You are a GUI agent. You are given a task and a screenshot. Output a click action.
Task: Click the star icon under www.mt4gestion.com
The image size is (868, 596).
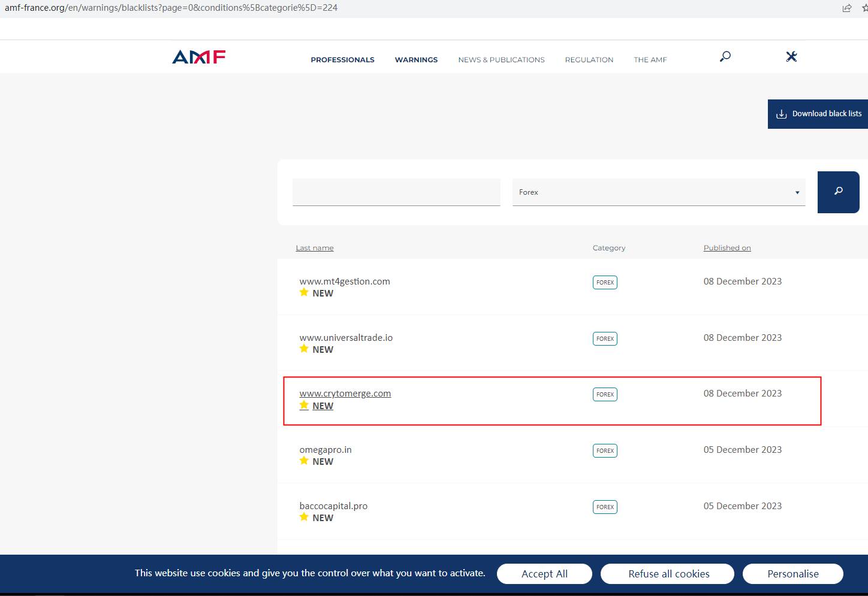pos(304,292)
